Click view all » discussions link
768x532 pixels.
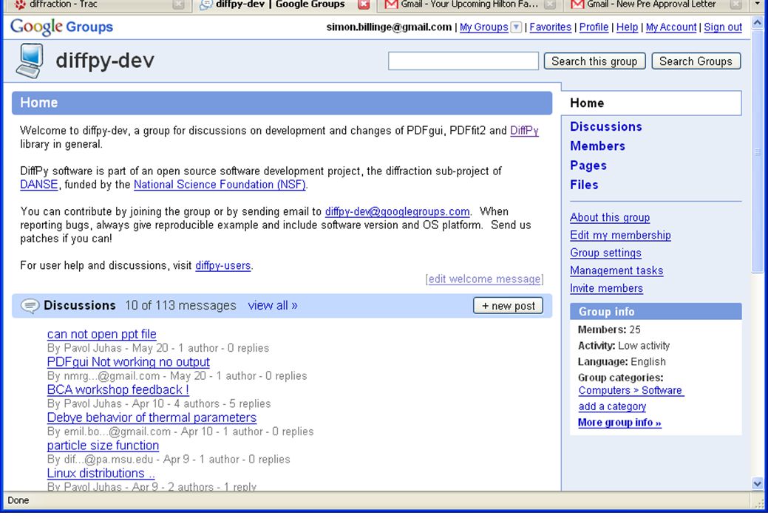tap(272, 306)
